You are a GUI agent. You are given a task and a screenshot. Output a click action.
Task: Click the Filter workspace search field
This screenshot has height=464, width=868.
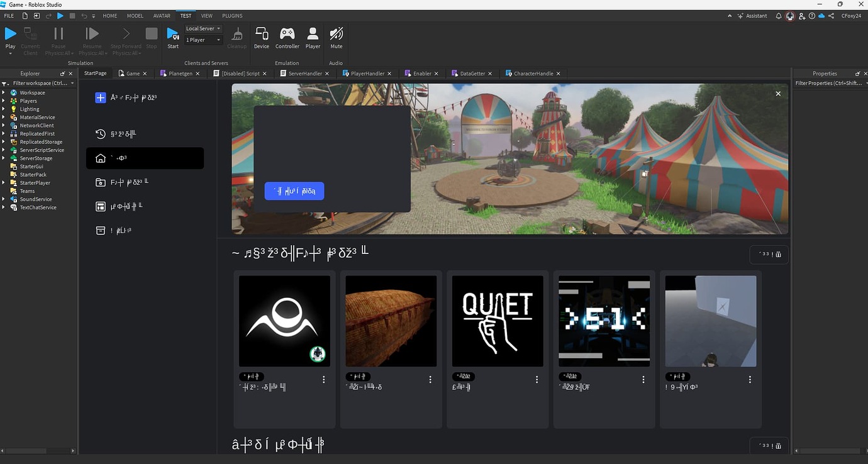38,83
